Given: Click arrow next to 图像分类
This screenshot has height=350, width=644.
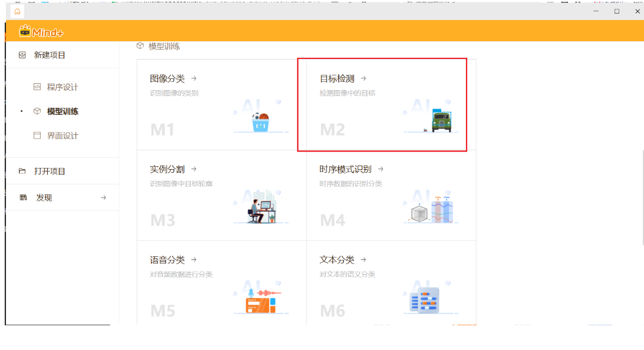Looking at the screenshot, I should (x=194, y=78).
